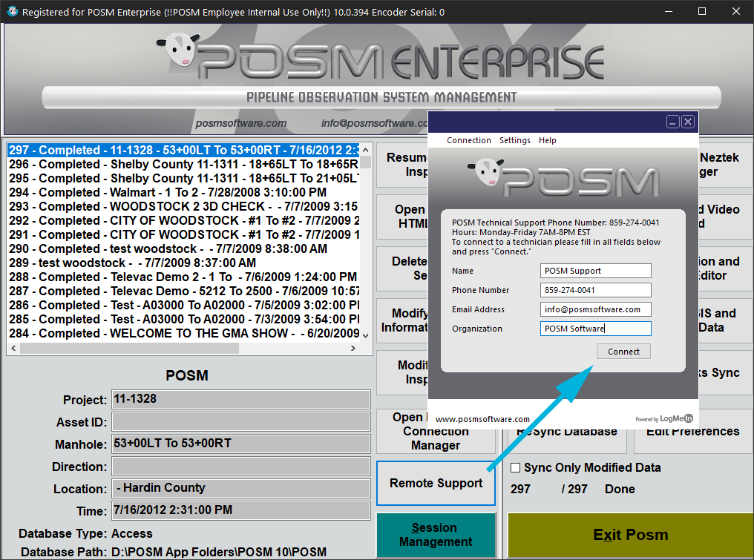Click the Name field containing POSM Support
Screen dimensions: 754x560
click(x=595, y=271)
